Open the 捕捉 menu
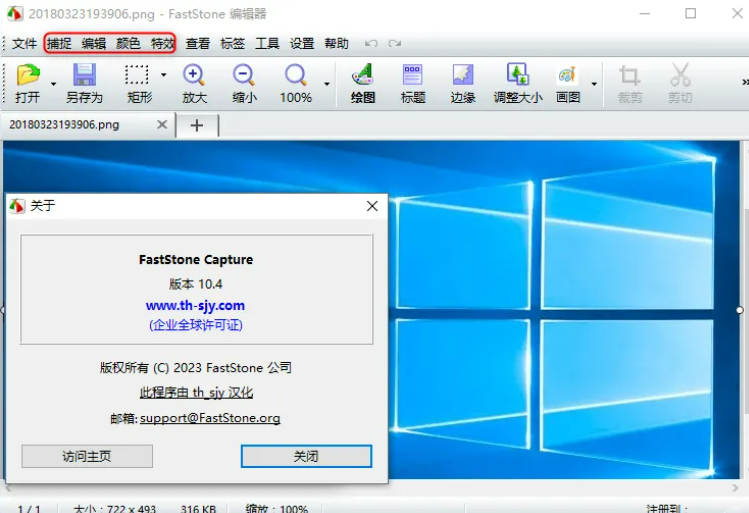 coord(59,43)
